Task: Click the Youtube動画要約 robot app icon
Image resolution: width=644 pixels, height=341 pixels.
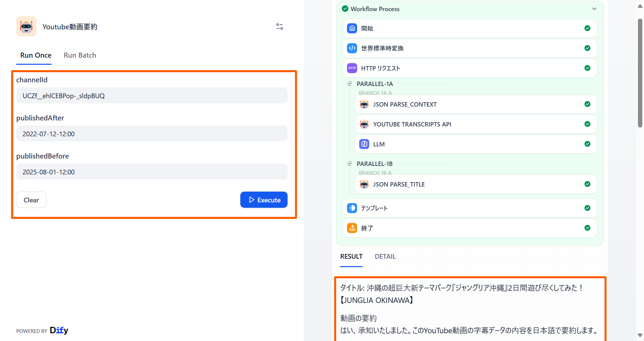Action: [26, 26]
